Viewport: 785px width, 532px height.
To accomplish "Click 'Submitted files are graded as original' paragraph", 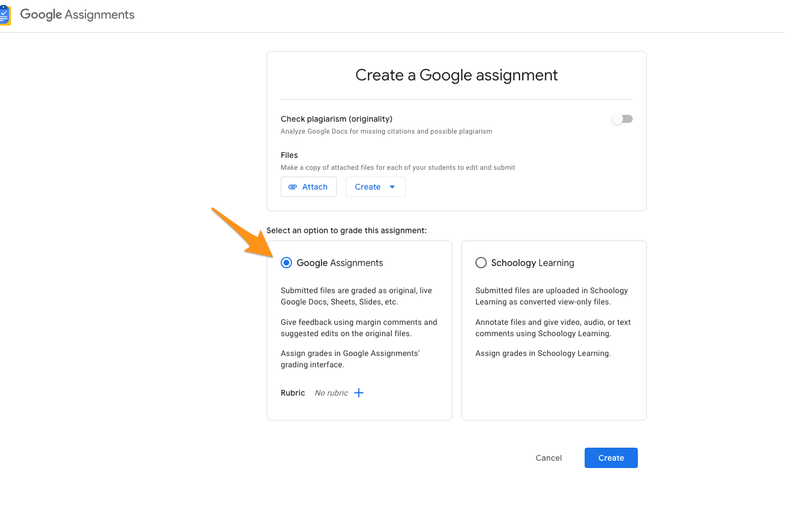I will point(357,296).
